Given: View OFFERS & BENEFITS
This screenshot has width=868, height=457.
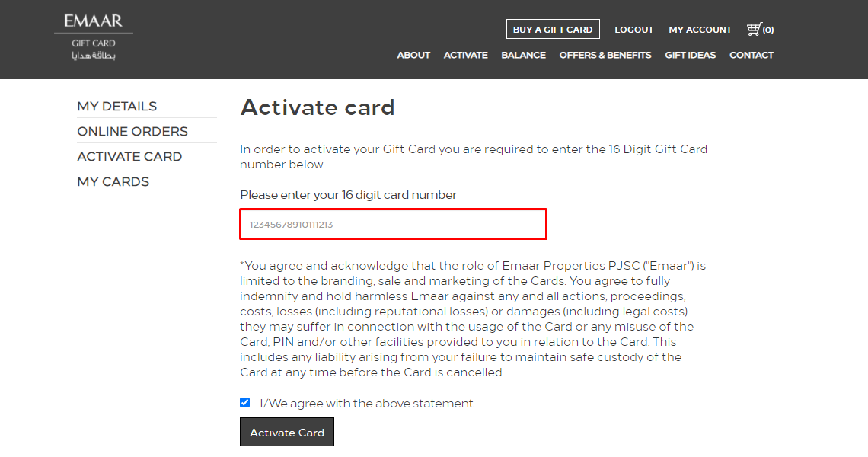Looking at the screenshot, I should click(605, 55).
